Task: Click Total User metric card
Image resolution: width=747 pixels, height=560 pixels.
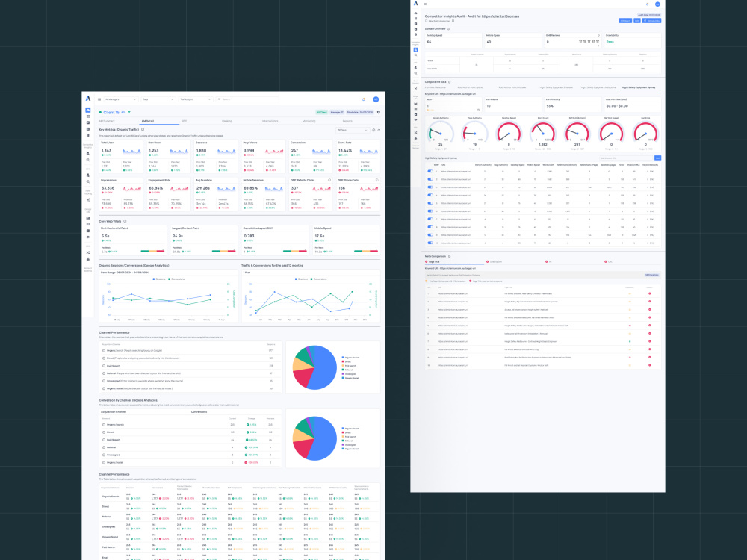Action: click(x=121, y=157)
